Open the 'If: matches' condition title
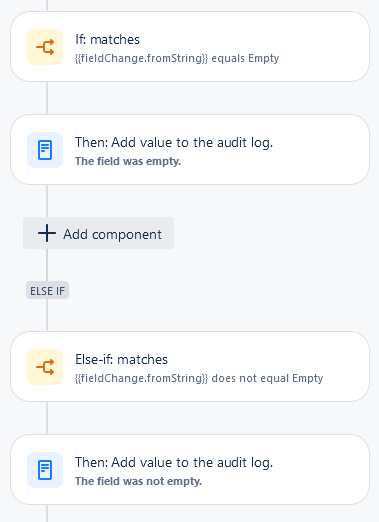The image size is (379, 522). pyautogui.click(x=107, y=40)
